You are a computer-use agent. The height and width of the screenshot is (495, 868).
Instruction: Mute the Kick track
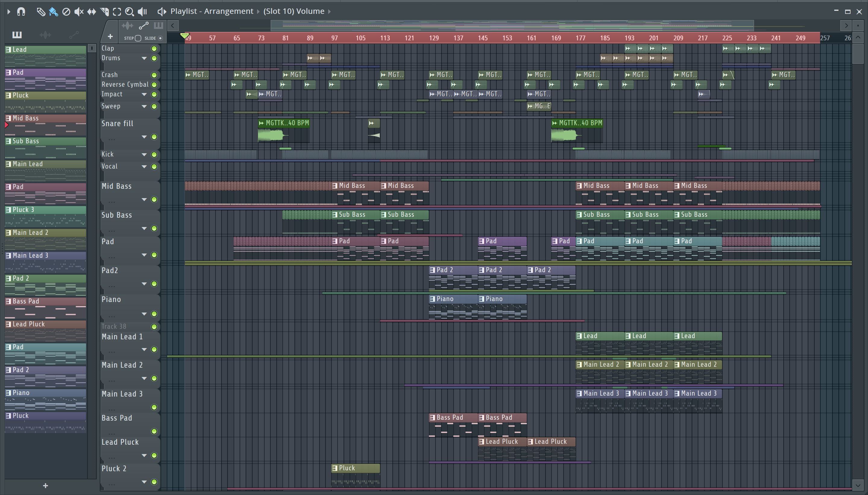click(x=154, y=155)
